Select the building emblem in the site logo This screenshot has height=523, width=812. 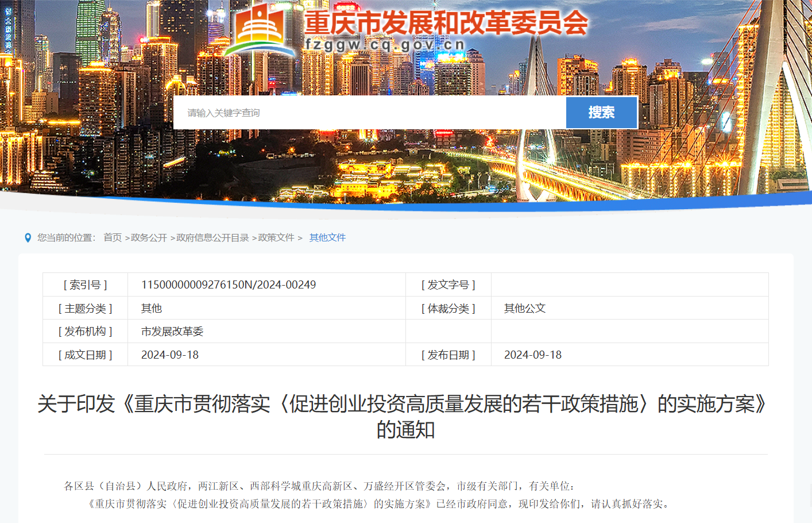pyautogui.click(x=260, y=23)
